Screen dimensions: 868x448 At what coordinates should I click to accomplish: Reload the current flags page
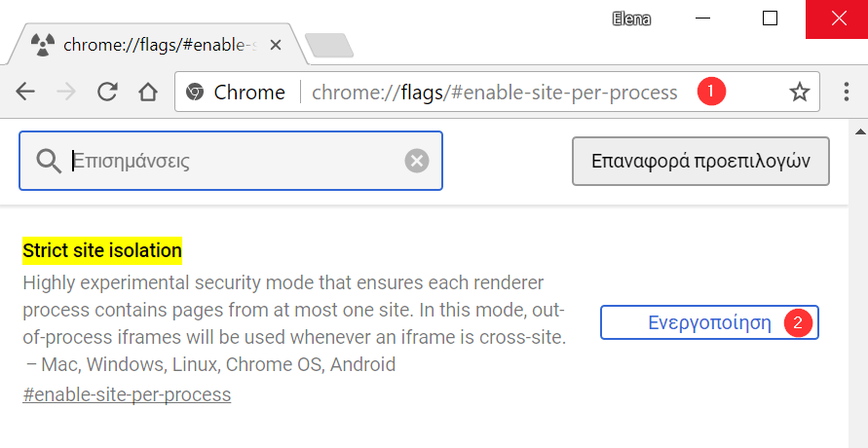pos(107,92)
